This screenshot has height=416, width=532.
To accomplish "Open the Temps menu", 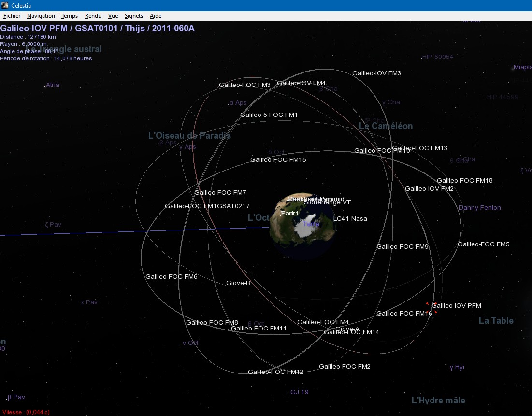I will pyautogui.click(x=70, y=16).
